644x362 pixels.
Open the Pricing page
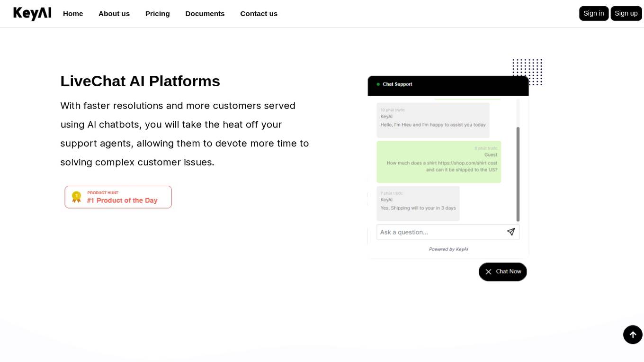(x=158, y=13)
